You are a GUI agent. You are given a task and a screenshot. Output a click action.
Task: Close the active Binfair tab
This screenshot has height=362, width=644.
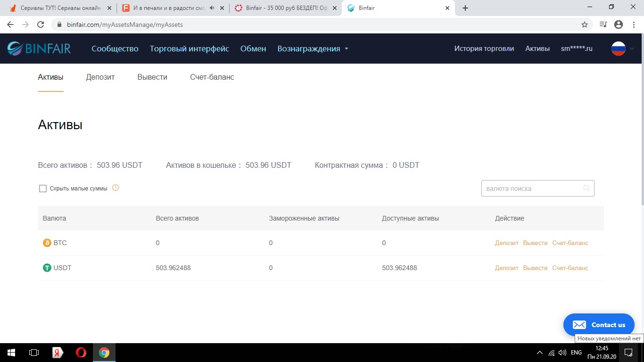pyautogui.click(x=447, y=8)
